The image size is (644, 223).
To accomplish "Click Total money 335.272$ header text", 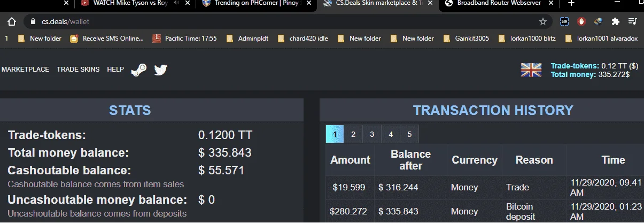I will coord(590,74).
